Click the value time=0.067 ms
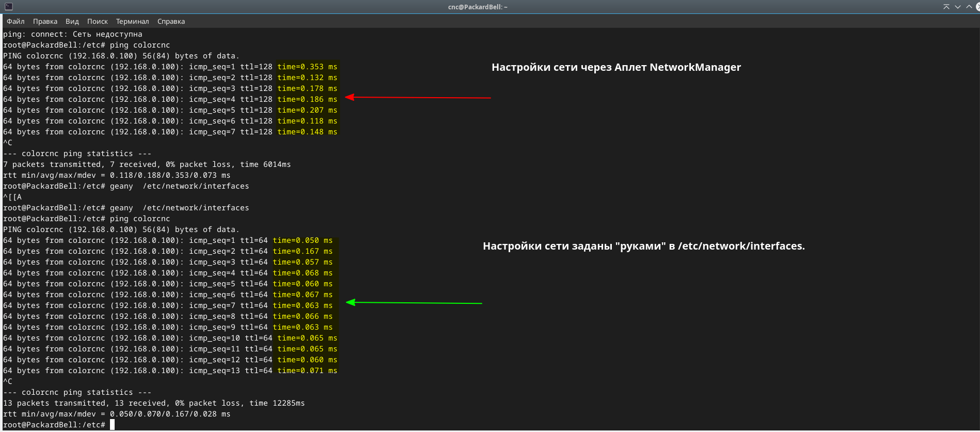980x432 pixels. [303, 295]
